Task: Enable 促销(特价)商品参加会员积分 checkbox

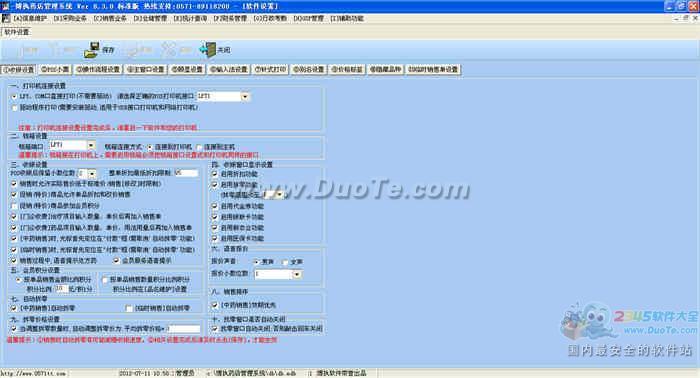Action: click(x=14, y=206)
